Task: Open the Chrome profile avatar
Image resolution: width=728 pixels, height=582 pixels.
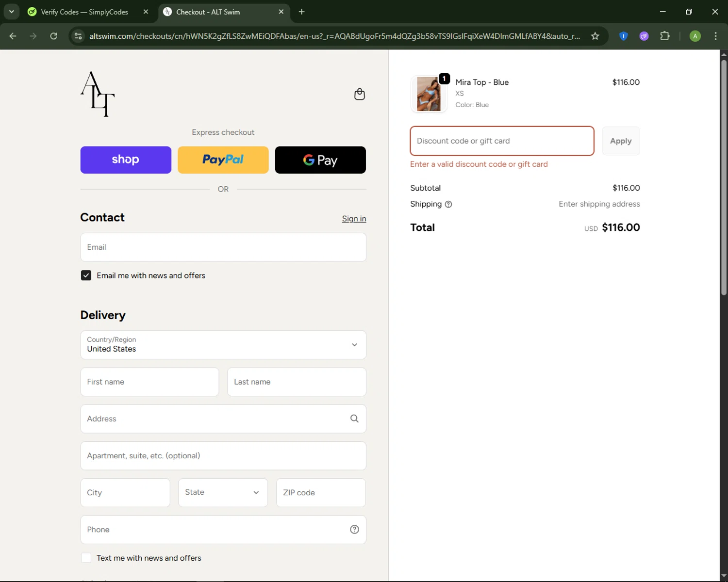Action: tap(695, 36)
